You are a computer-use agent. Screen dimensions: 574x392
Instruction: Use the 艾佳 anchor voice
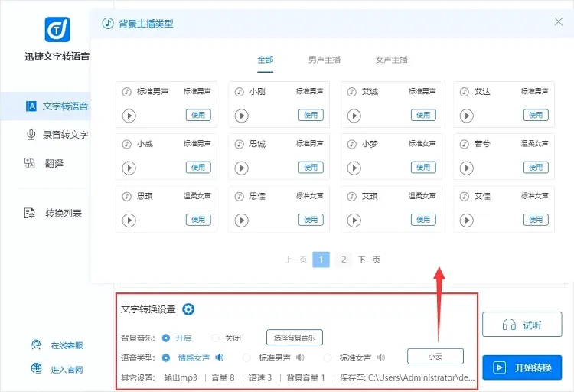click(x=536, y=220)
